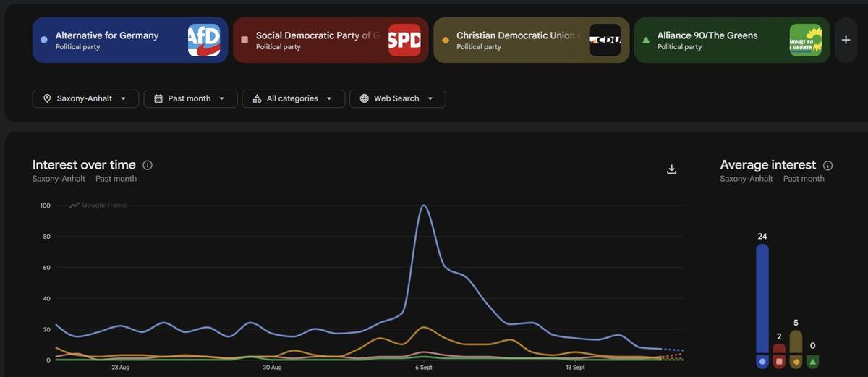Select the Alliance 90/The Greens term chip
Screen dimensions: 868x377
pyautogui.click(x=732, y=40)
